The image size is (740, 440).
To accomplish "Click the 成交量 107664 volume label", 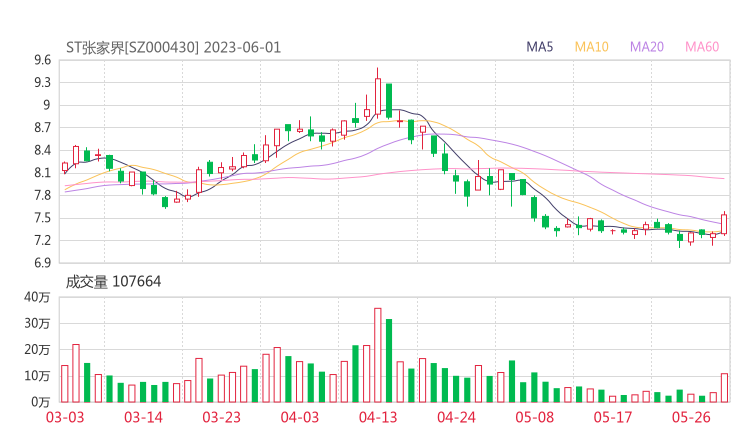I will click(113, 282).
